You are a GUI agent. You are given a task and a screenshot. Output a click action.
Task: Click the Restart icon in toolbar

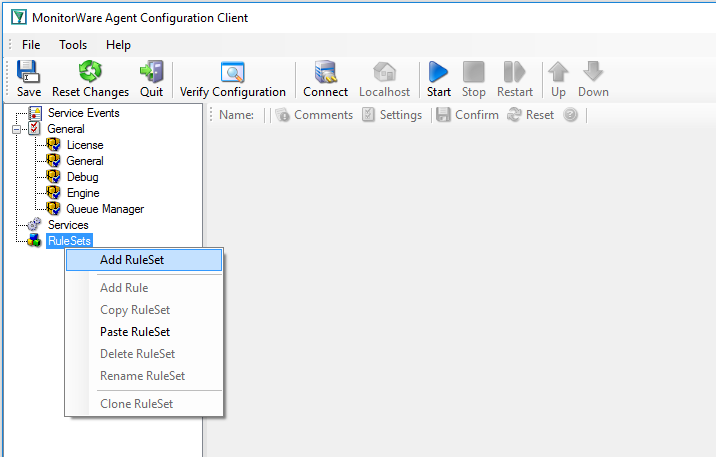click(515, 72)
